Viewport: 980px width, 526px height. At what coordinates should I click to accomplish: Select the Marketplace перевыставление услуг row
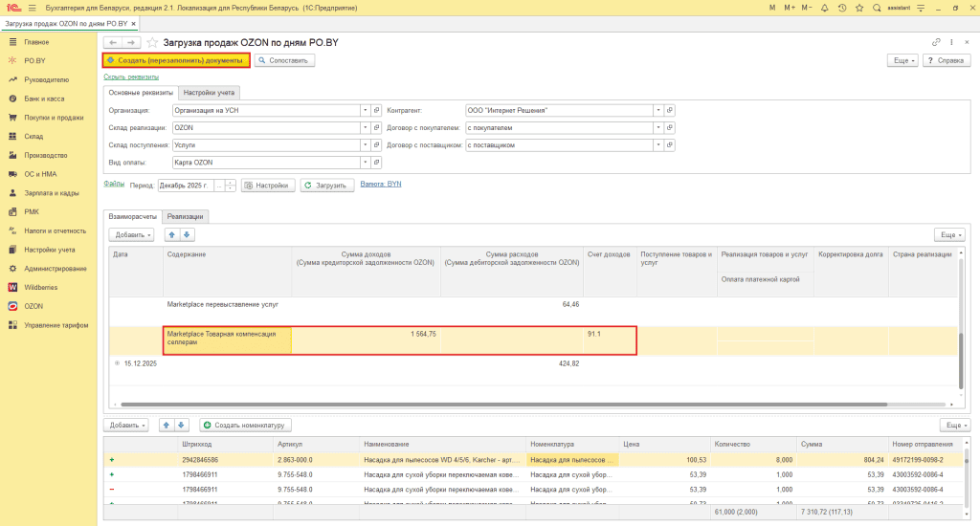(532, 311)
